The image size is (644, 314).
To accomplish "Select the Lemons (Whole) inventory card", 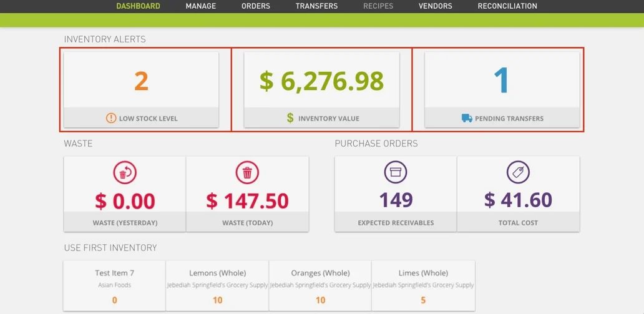I will (x=217, y=285).
